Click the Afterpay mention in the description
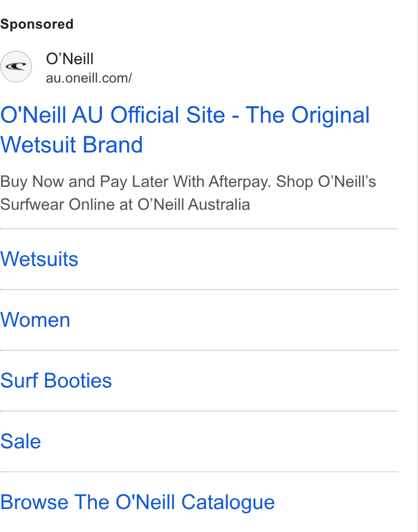 [x=240, y=182]
